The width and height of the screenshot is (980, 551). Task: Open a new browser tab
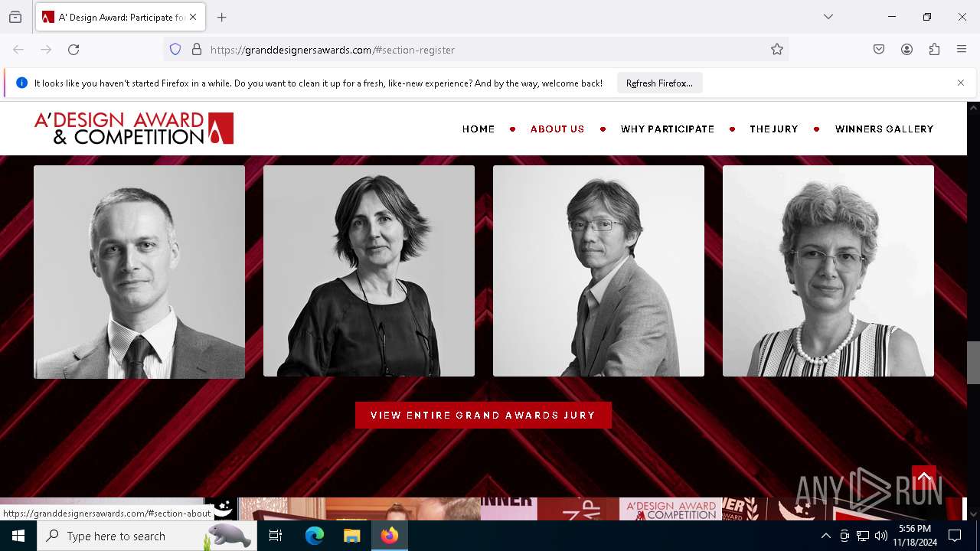(222, 17)
